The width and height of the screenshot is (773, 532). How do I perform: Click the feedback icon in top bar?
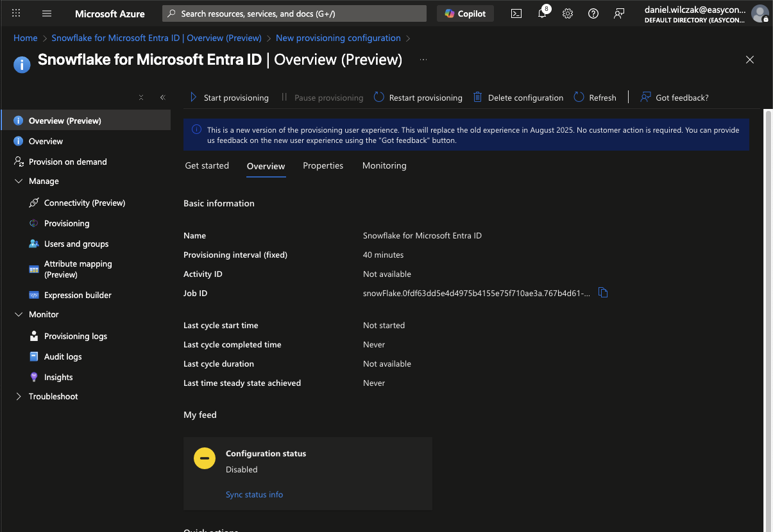[619, 13]
